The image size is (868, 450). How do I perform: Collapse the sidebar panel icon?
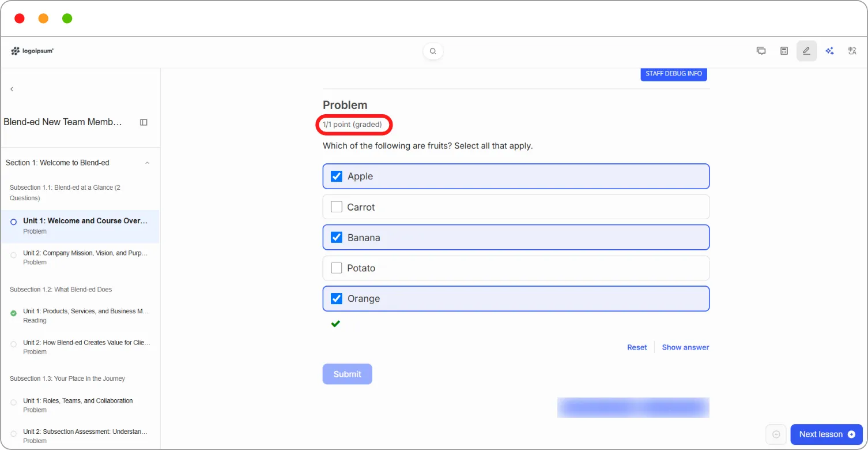point(144,122)
